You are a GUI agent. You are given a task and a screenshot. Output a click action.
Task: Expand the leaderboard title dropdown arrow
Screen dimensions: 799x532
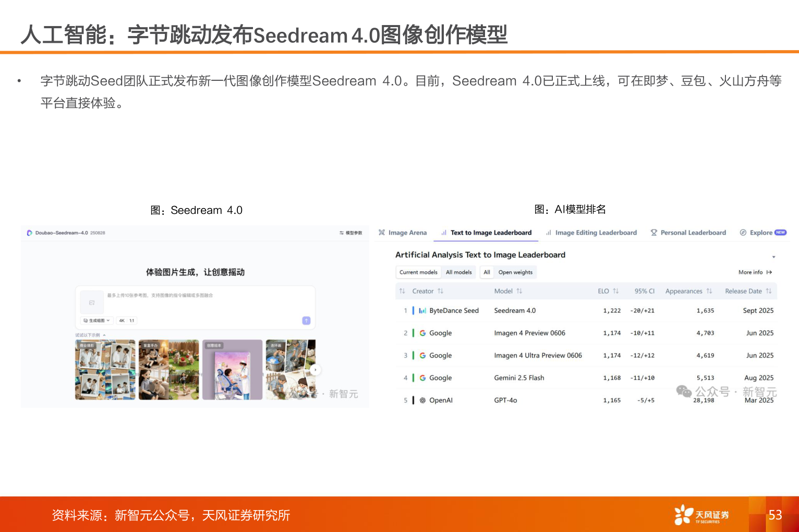(773, 257)
